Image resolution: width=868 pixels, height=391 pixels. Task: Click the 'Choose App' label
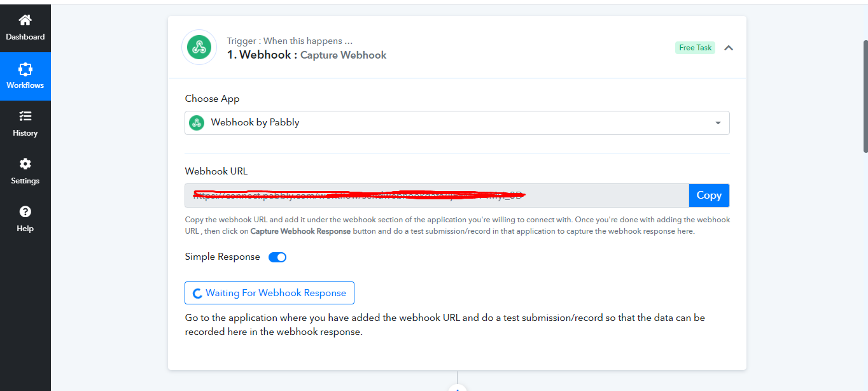[212, 99]
